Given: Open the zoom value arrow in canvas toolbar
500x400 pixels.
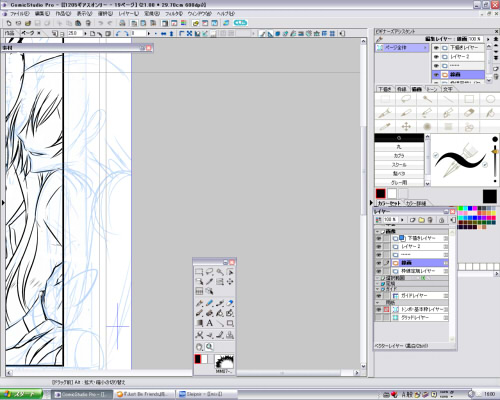Looking at the screenshot, I should [x=85, y=34].
